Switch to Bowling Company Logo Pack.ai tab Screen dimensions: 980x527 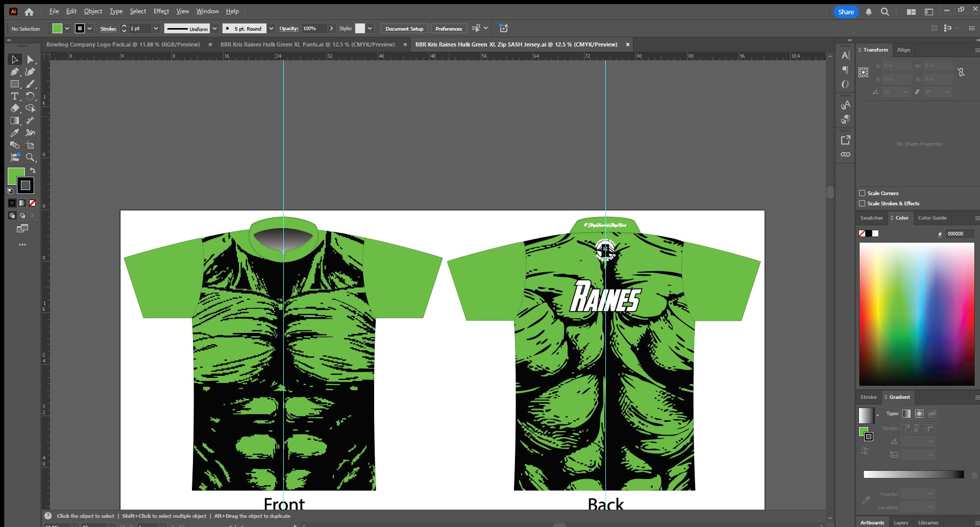click(x=123, y=44)
